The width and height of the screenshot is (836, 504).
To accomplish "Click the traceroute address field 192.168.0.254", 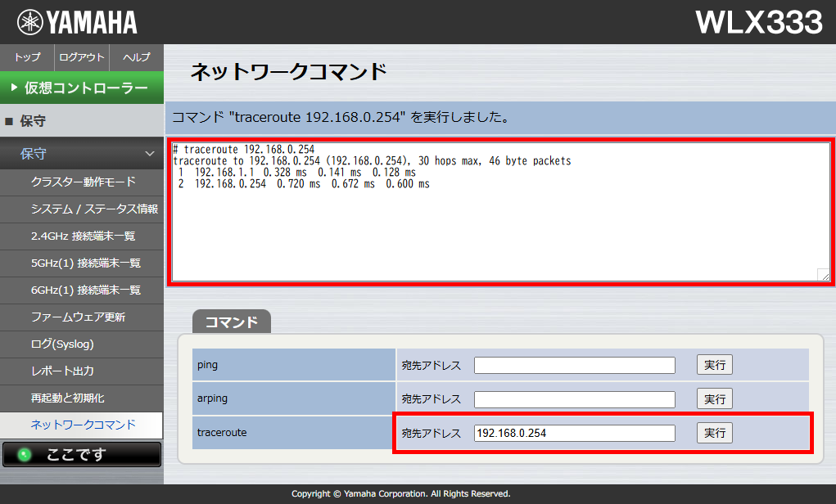I will (574, 433).
